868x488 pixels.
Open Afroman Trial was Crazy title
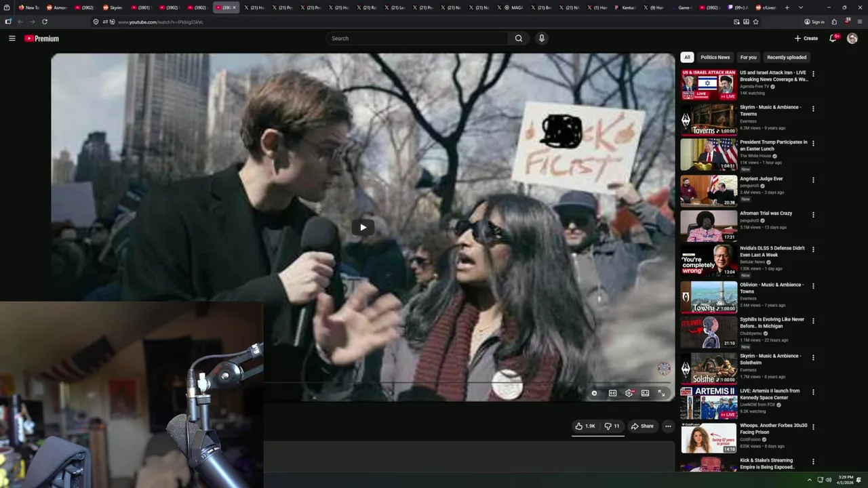tap(766, 213)
